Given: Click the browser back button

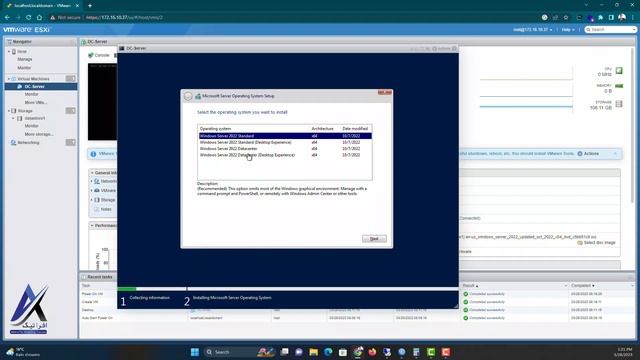Looking at the screenshot, I should tap(7, 18).
